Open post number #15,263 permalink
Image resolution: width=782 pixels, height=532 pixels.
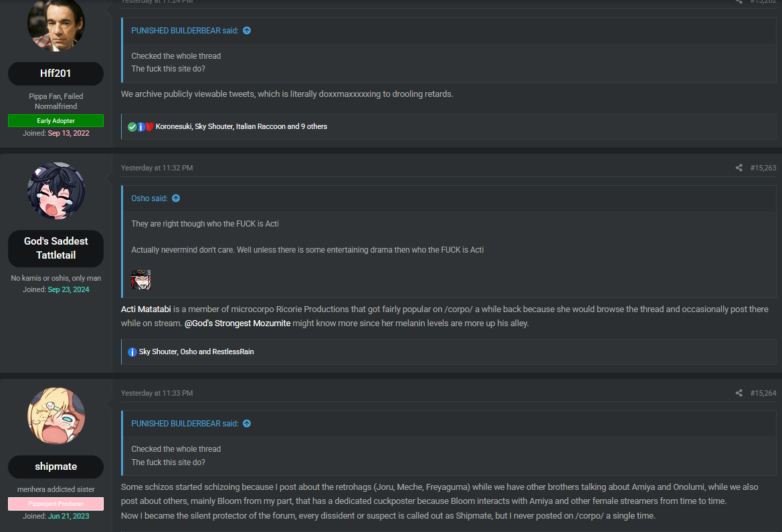point(763,168)
